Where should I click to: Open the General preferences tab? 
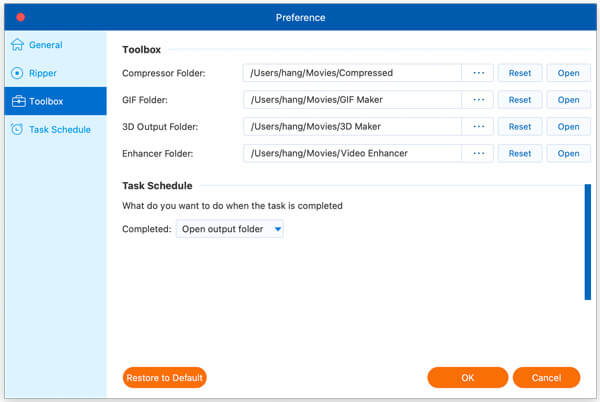[x=45, y=45]
